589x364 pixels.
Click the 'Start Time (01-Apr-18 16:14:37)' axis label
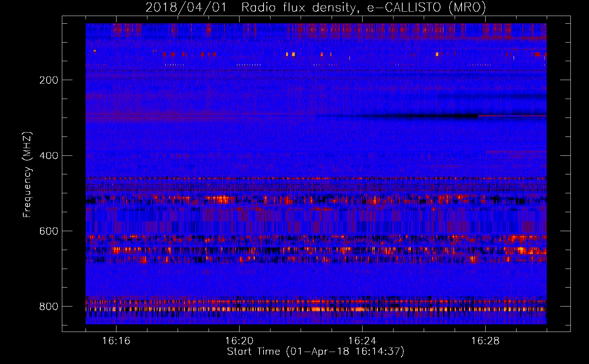tap(316, 352)
